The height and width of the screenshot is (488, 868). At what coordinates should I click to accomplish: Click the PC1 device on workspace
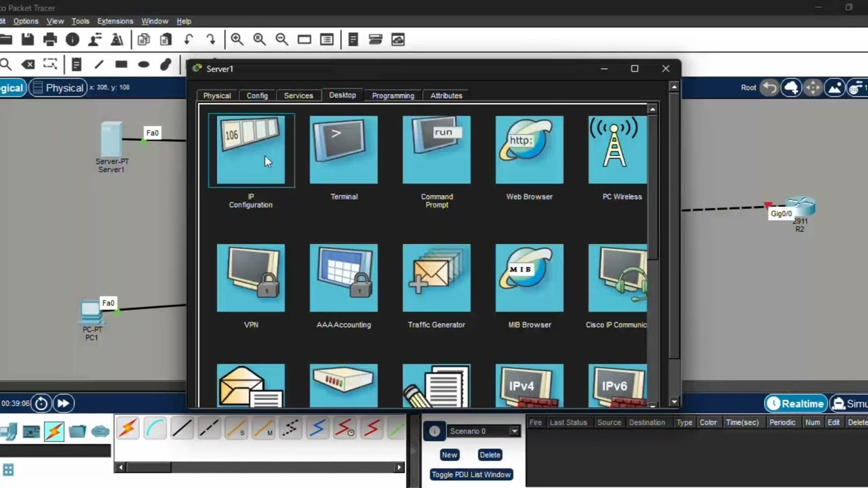click(x=91, y=314)
